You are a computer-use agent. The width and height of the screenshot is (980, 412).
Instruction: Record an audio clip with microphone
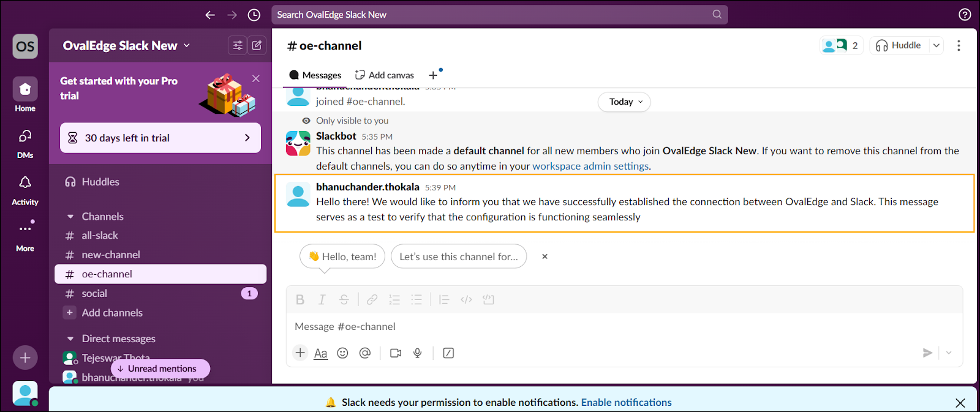418,353
